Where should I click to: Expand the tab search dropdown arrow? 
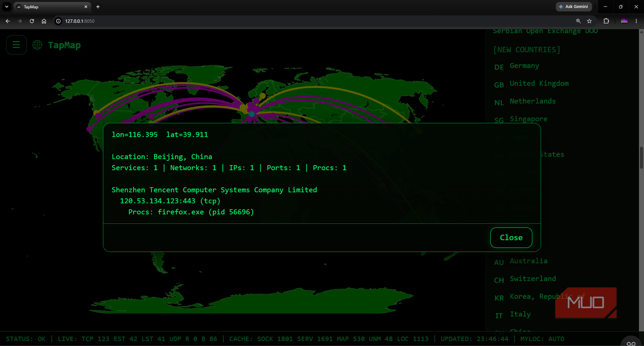point(6,7)
